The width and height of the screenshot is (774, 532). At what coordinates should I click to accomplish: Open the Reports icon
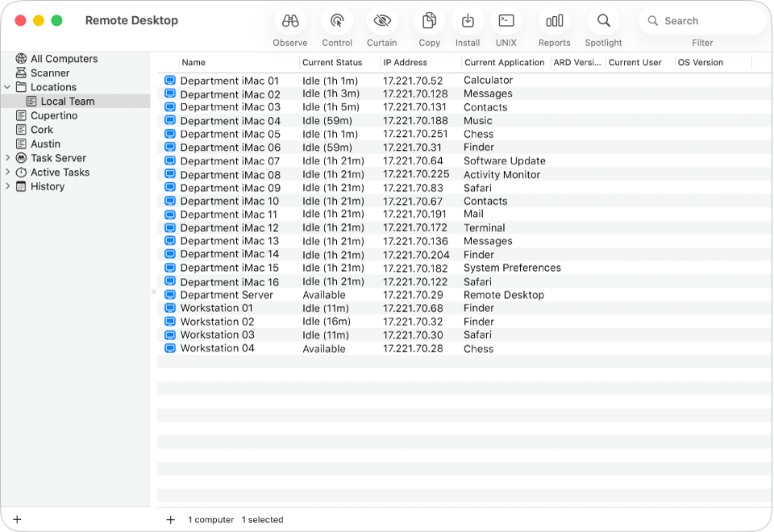[554, 20]
